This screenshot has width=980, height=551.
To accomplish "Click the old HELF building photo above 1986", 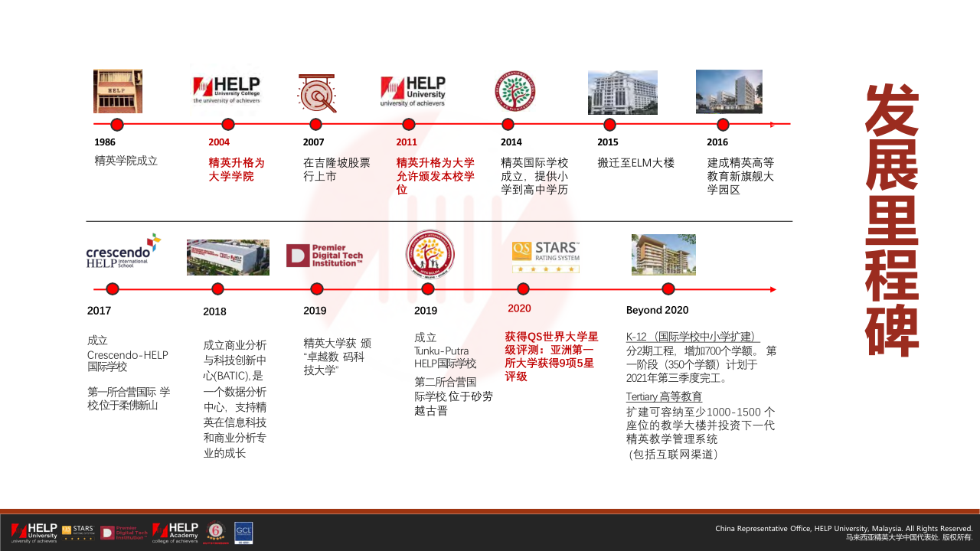I will 118,91.
